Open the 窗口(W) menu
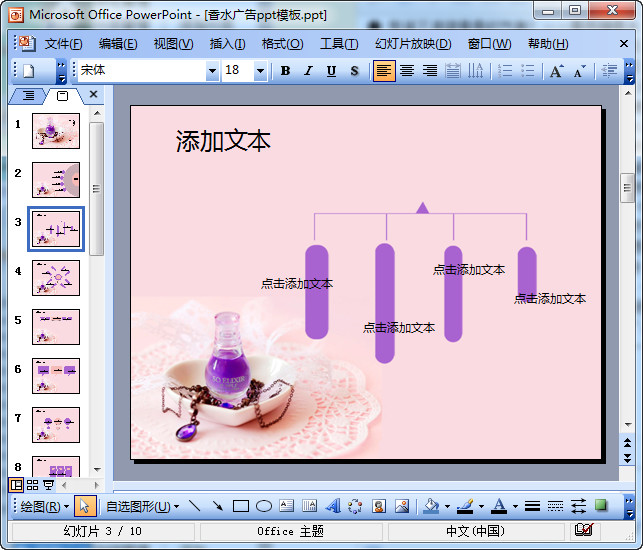The image size is (643, 550). pyautogui.click(x=489, y=43)
